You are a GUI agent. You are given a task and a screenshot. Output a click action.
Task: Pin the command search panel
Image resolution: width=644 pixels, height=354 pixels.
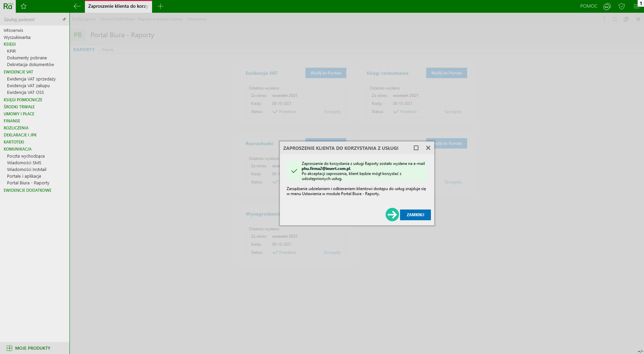(x=64, y=19)
